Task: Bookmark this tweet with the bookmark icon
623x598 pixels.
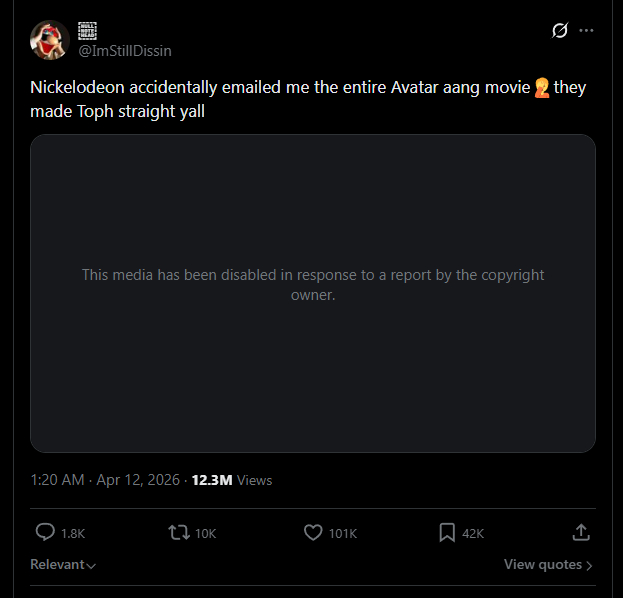Action: (x=447, y=533)
